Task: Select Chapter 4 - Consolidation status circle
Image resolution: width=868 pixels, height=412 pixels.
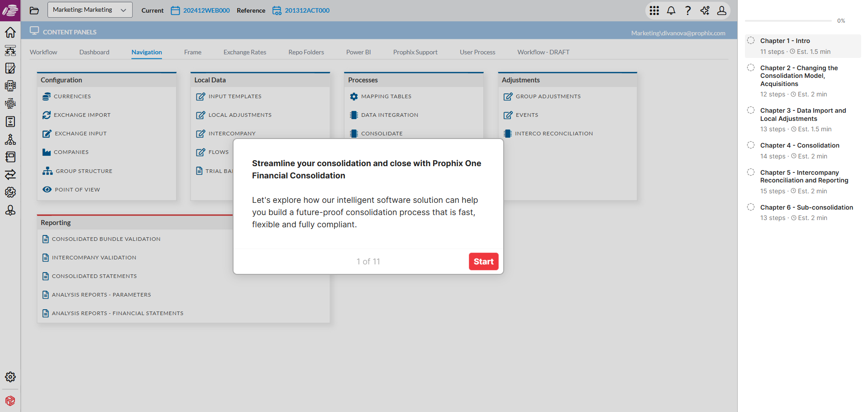Action: point(751,145)
